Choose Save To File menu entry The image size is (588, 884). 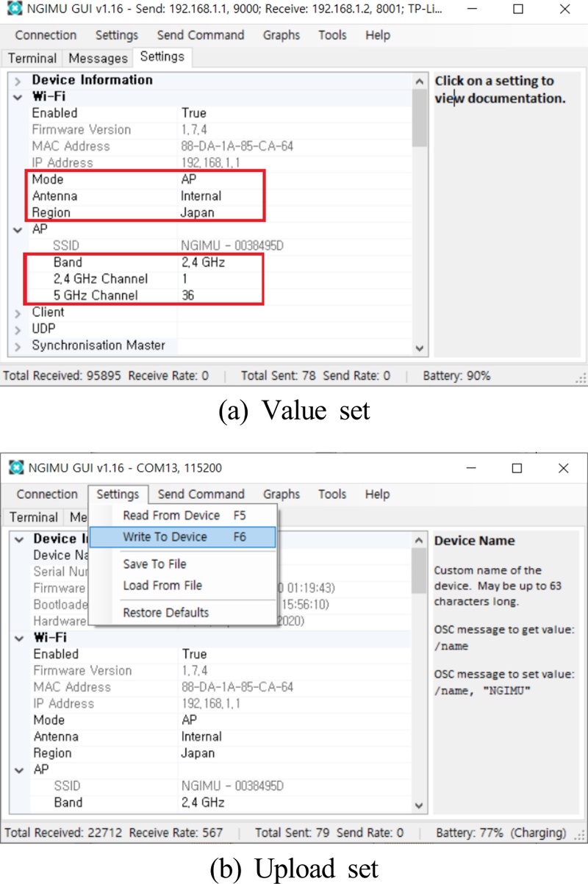(182, 564)
